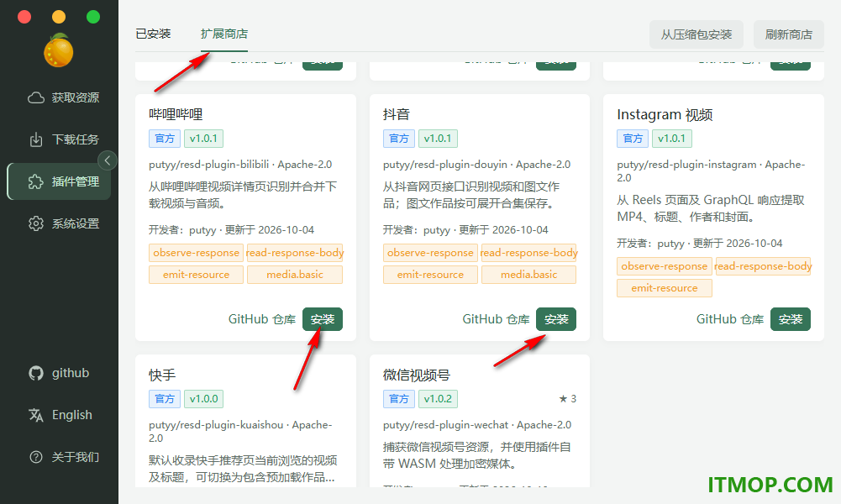Click the macOS yellow minimize window button
This screenshot has width=841, height=504.
tap(59, 17)
